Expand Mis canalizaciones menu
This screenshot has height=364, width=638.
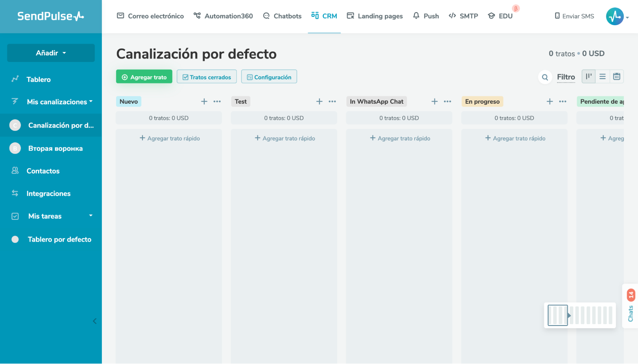(52, 102)
